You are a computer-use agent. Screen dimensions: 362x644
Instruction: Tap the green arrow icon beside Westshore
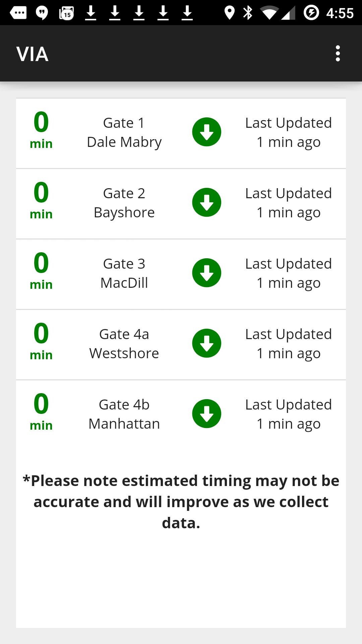206,343
